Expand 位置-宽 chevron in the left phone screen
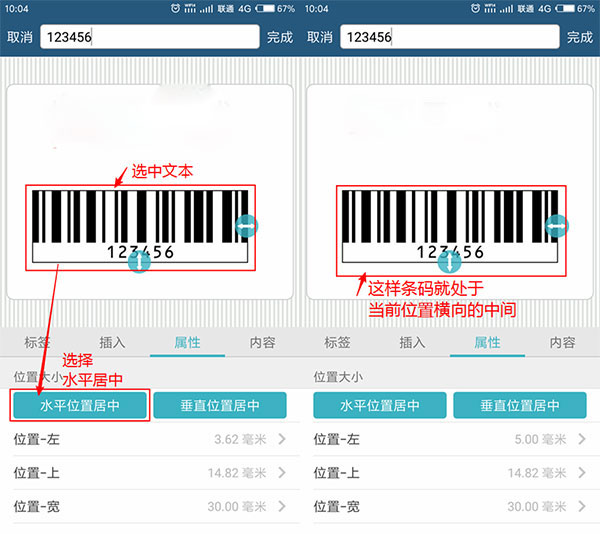The height and width of the screenshot is (534, 600). coord(282,506)
